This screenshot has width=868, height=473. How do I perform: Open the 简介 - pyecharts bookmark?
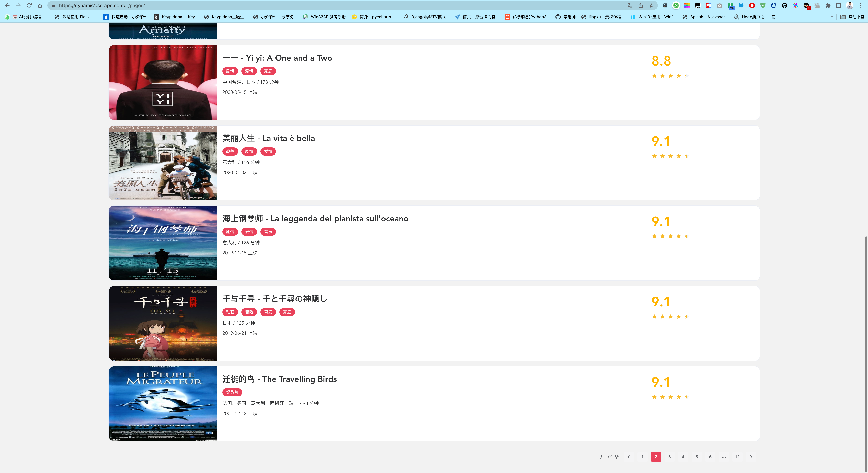tap(375, 17)
